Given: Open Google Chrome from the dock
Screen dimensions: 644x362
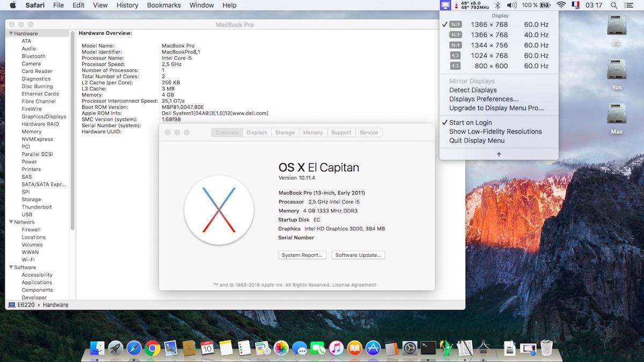Looking at the screenshot, I should pyautogui.click(x=152, y=349).
